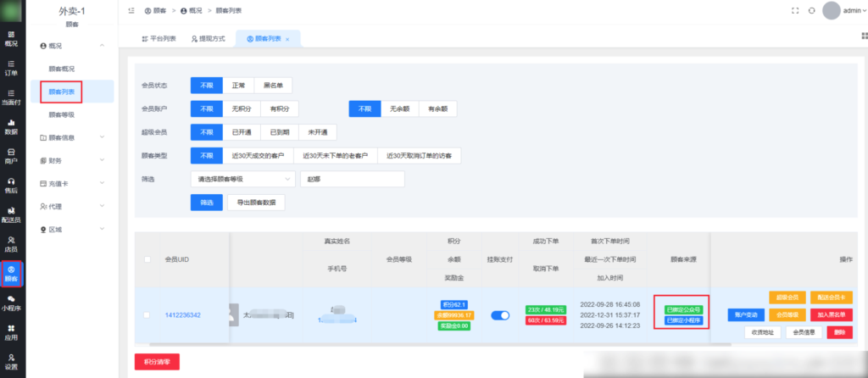Click the 账户变动 action button

click(x=746, y=315)
